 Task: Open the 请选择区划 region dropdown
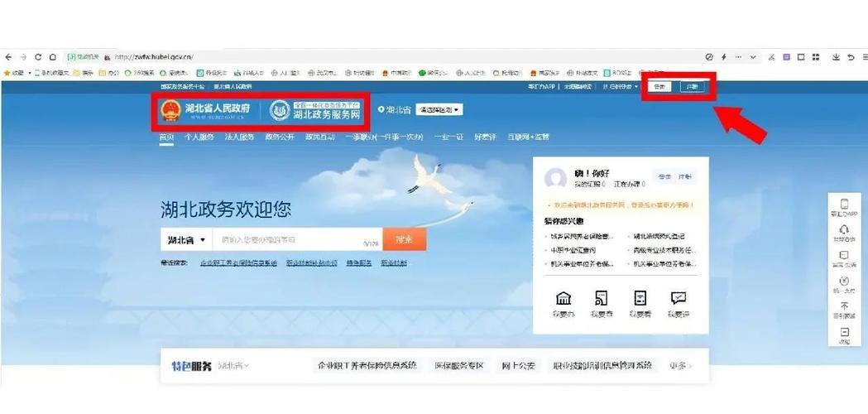439,110
